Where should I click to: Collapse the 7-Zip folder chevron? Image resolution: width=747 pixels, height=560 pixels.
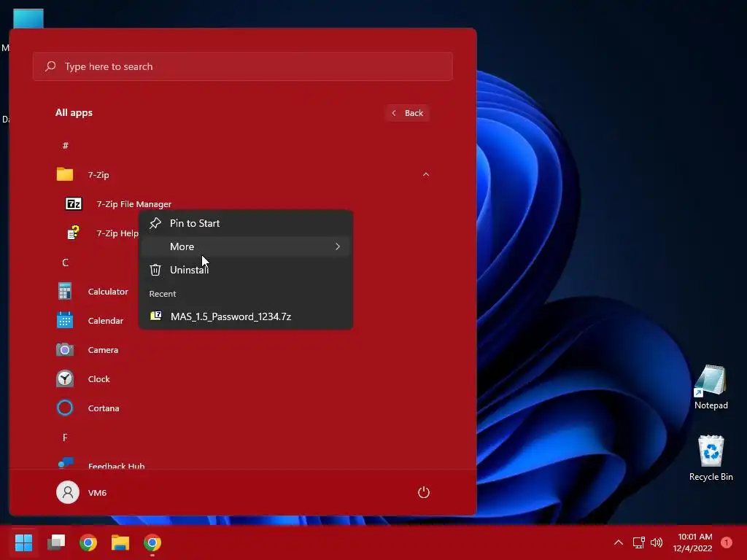[x=426, y=174]
